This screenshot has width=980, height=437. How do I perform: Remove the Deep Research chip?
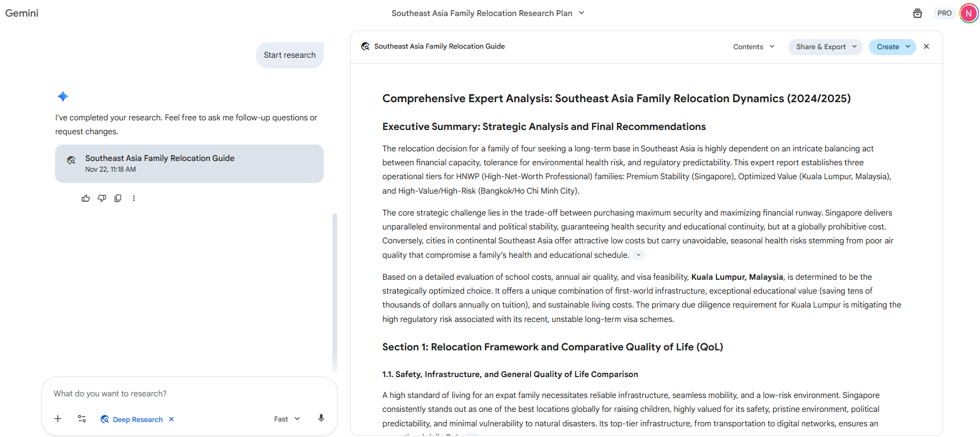pos(172,419)
